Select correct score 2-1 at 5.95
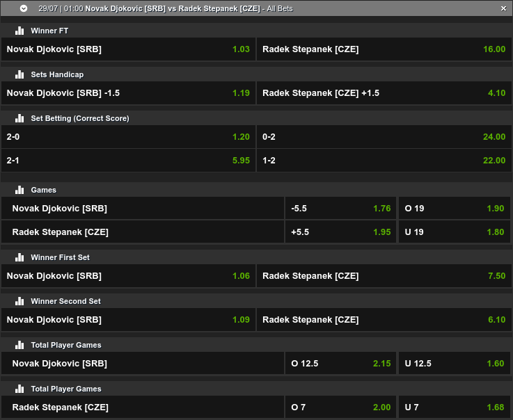The width and height of the screenshot is (513, 420). (128, 161)
